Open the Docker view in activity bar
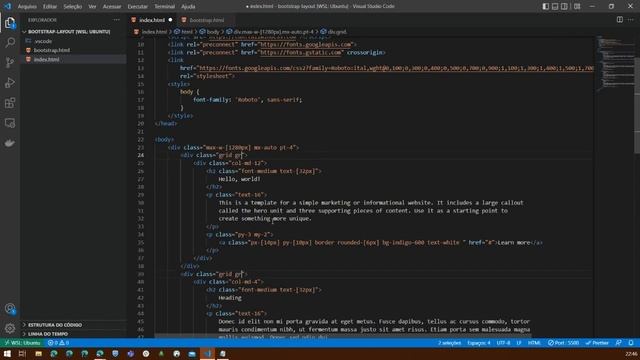640x360 pixels. coord(10,143)
